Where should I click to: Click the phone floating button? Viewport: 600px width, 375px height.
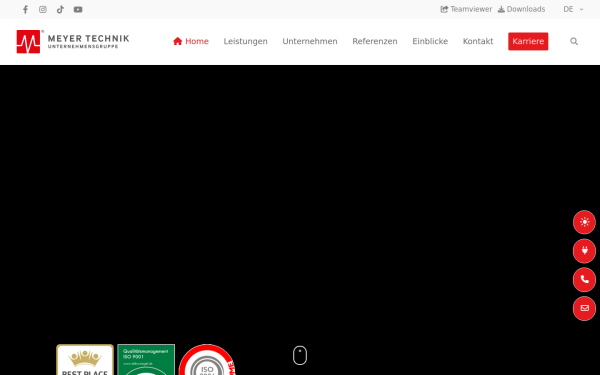point(584,279)
